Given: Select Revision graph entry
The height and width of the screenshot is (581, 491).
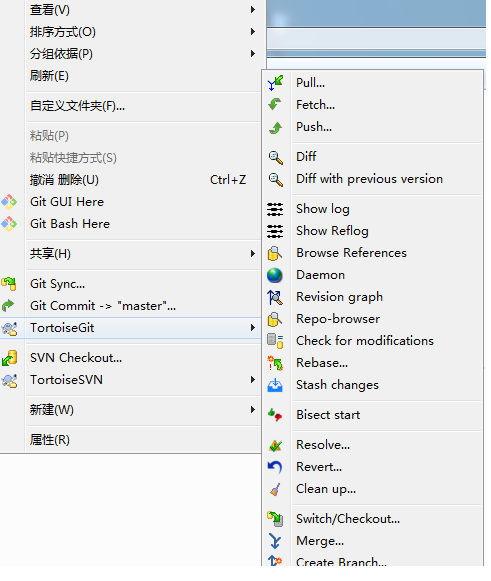Looking at the screenshot, I should pyautogui.click(x=373, y=297).
